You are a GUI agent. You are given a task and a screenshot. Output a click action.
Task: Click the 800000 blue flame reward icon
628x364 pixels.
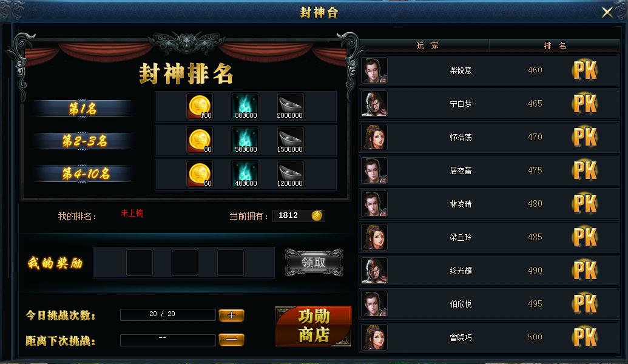pos(246,107)
